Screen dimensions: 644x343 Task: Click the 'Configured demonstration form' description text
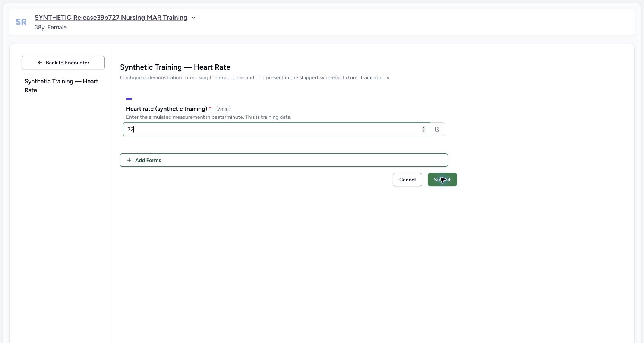[255, 77]
